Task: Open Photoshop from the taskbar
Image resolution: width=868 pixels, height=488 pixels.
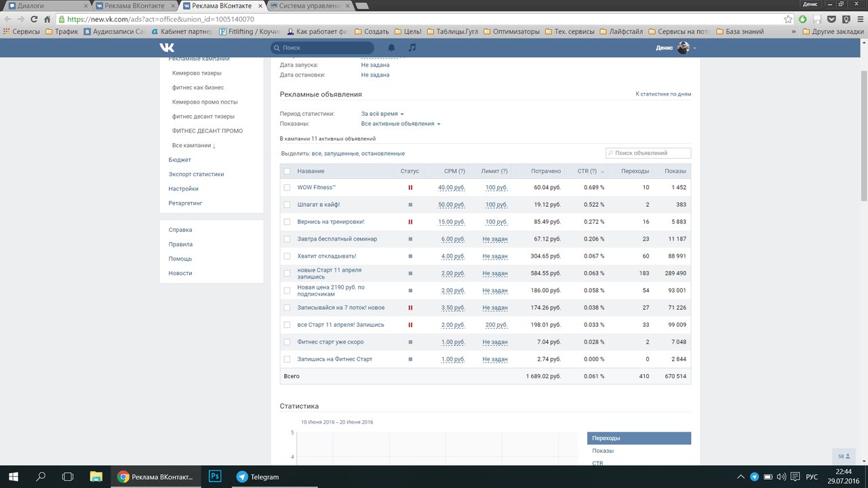Action: 216,476
